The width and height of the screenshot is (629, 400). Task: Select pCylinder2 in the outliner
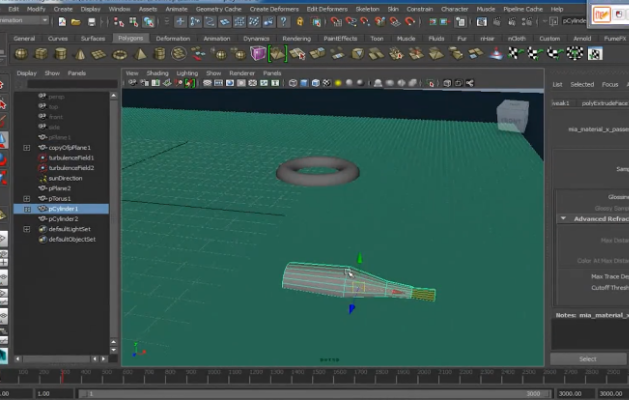[63, 218]
